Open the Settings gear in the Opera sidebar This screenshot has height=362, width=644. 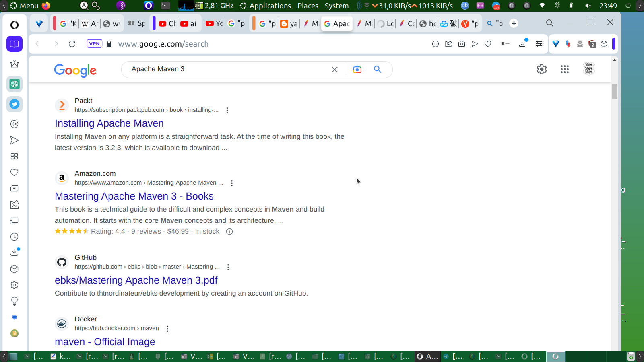pyautogui.click(x=14, y=285)
